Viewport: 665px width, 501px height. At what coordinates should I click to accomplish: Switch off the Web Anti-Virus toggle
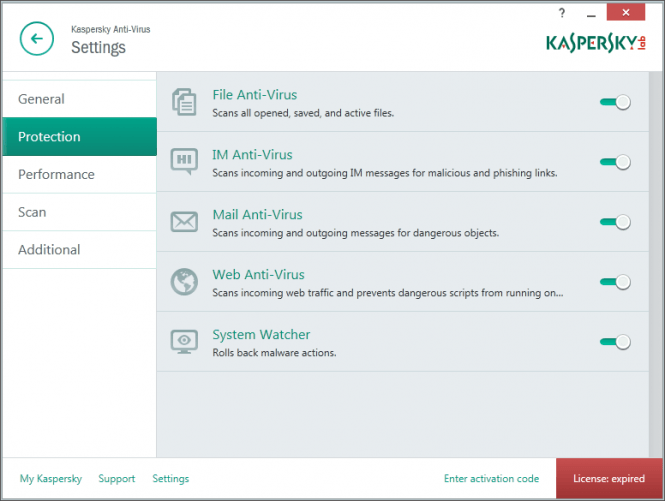coord(615,282)
